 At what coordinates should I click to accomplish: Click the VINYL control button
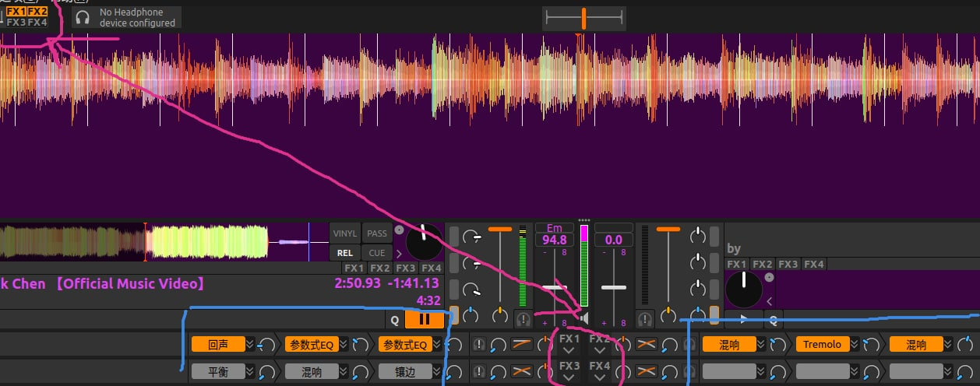[x=345, y=233]
